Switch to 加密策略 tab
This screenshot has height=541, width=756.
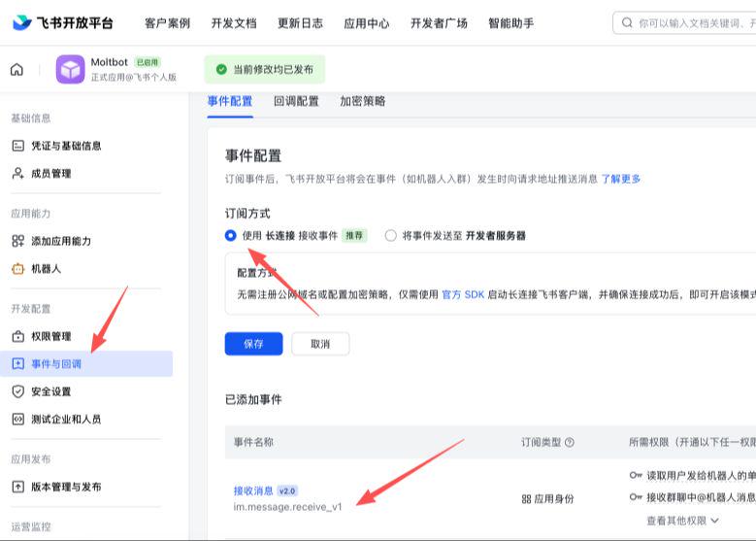pos(363,101)
